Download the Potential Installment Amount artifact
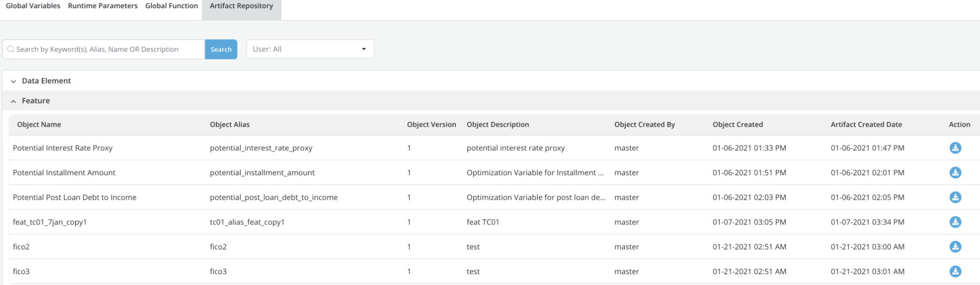The width and height of the screenshot is (980, 285). click(x=955, y=173)
